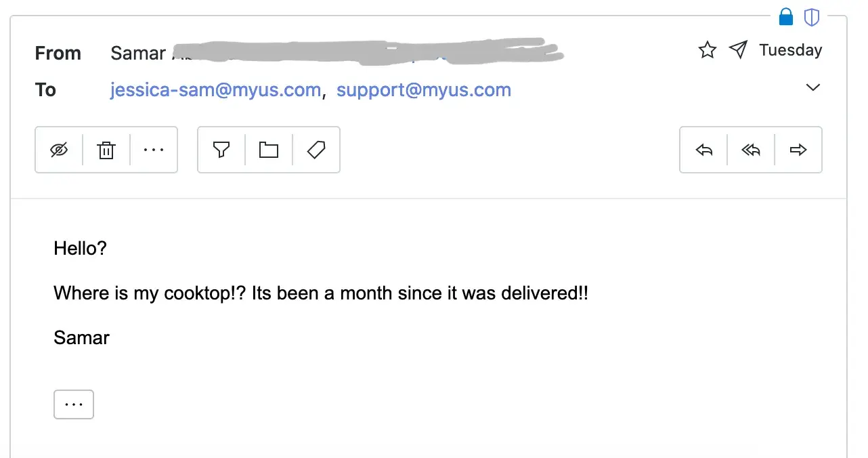Reply to Samar's email
The height and width of the screenshot is (458, 868).
point(704,150)
